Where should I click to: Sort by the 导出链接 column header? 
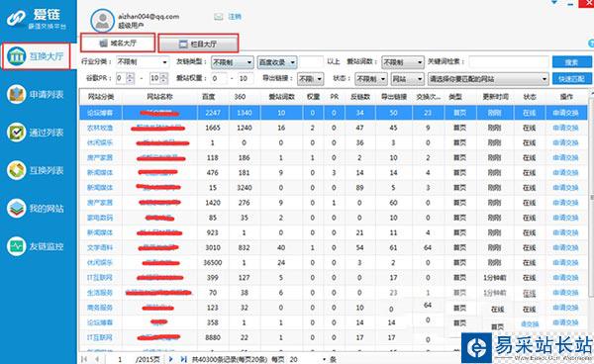pyautogui.click(x=394, y=97)
